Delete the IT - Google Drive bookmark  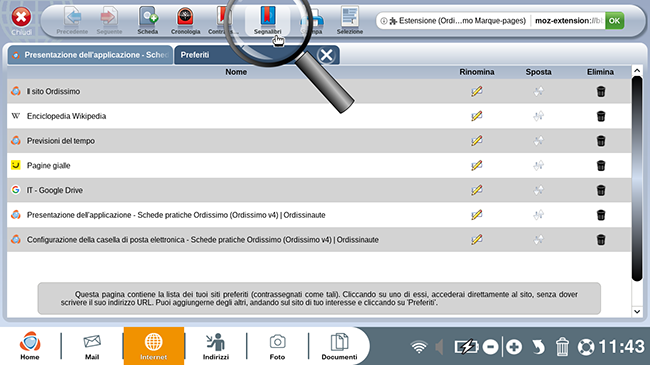tap(601, 190)
